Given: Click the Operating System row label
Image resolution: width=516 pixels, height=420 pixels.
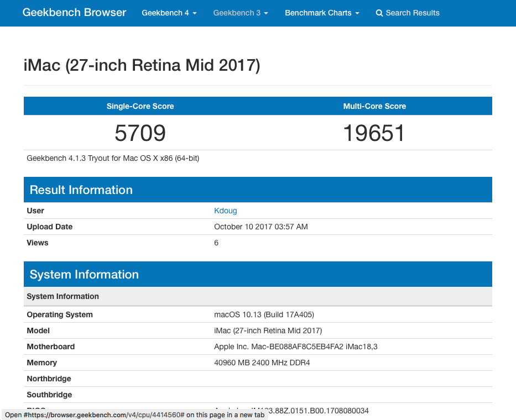Looking at the screenshot, I should tap(60, 314).
